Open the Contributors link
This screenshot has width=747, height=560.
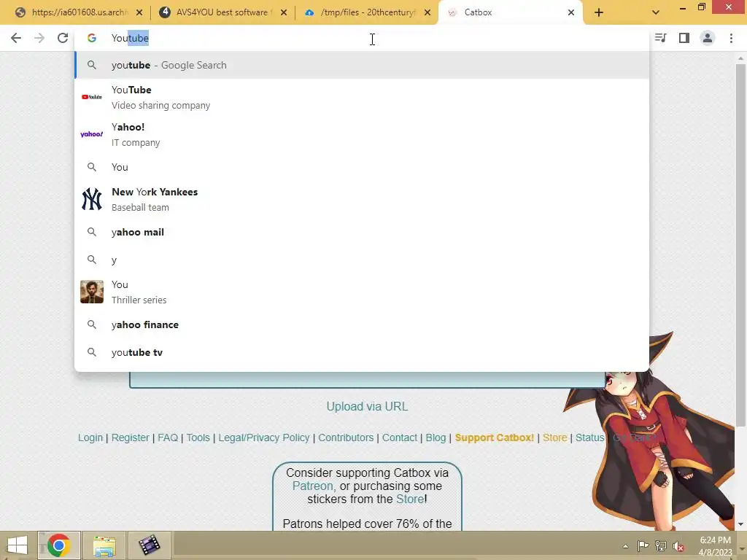(x=346, y=437)
